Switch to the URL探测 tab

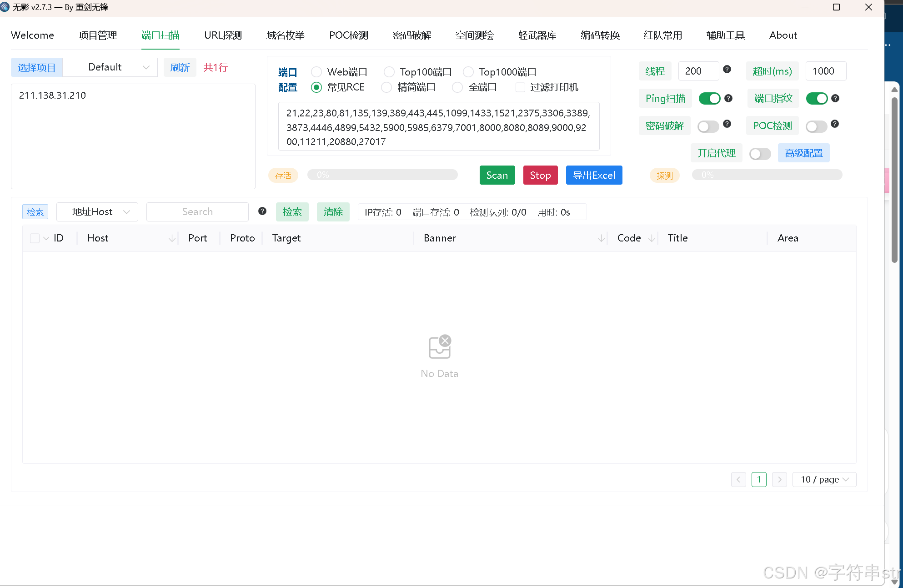tap(223, 35)
